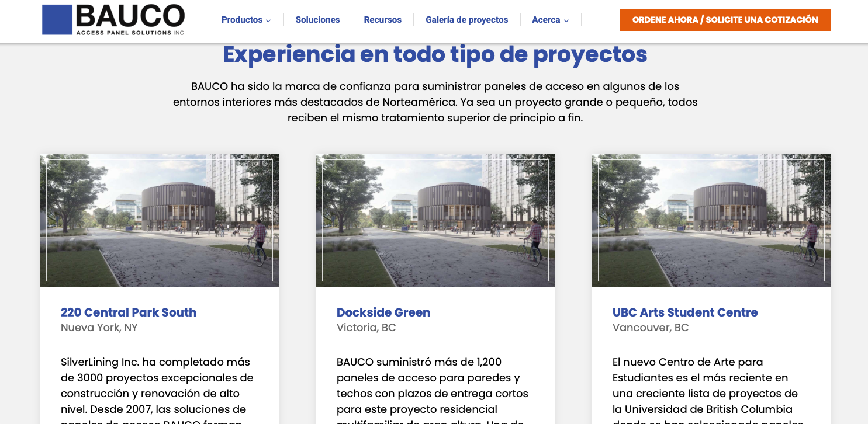
Task: Follow the Dockside Green title link
Action: pos(383,312)
